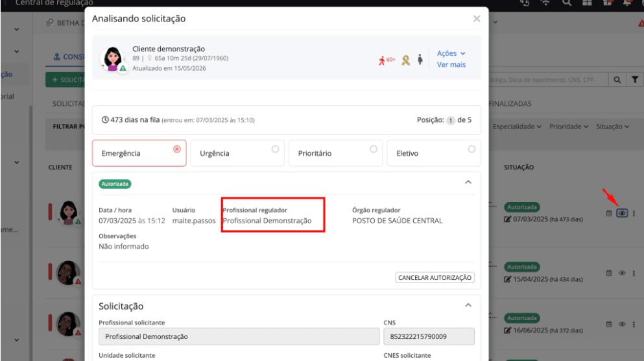Click the green SOLICITAR button
Screen dimensions: 644x361
65,80
